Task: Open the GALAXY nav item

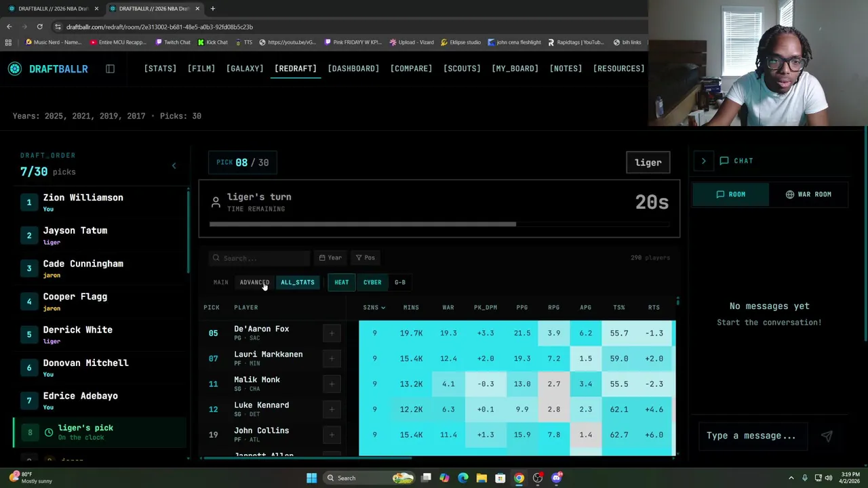Action: [x=245, y=68]
